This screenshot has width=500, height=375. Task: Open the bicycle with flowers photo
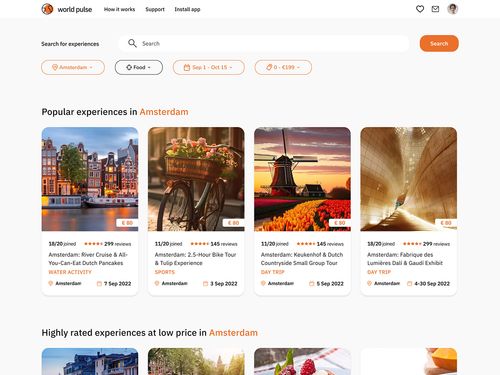pos(196,179)
